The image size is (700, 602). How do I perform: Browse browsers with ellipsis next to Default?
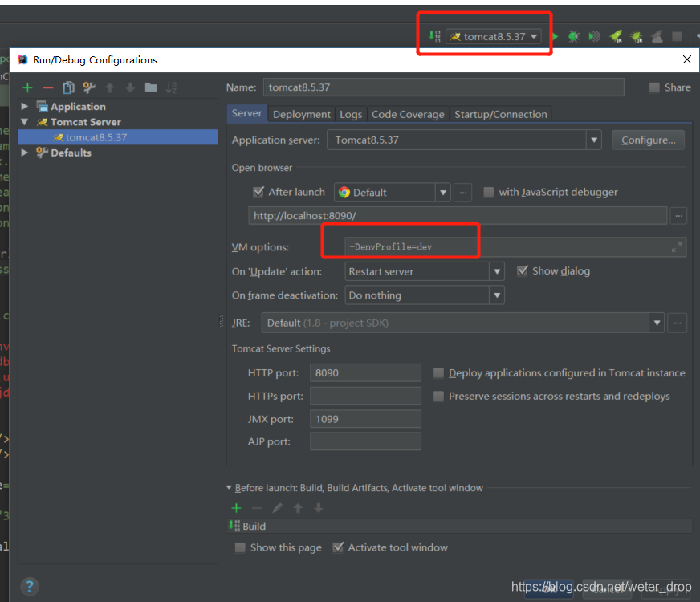(463, 193)
